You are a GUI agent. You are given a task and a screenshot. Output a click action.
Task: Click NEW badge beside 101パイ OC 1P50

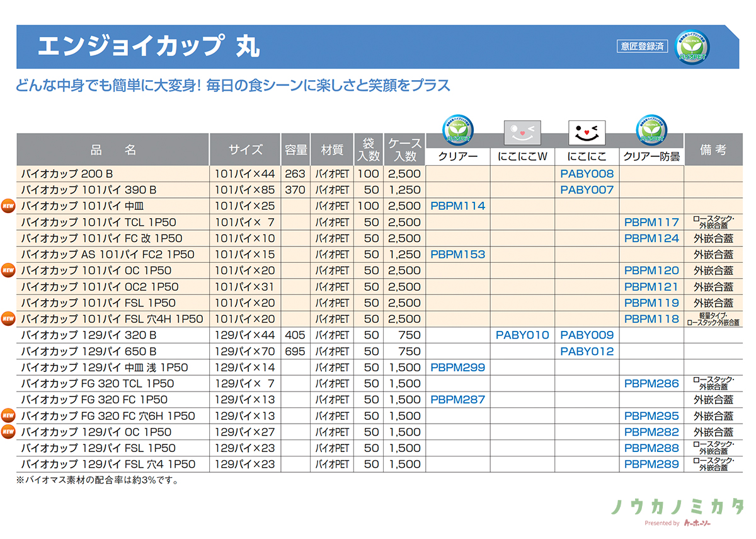8,270
